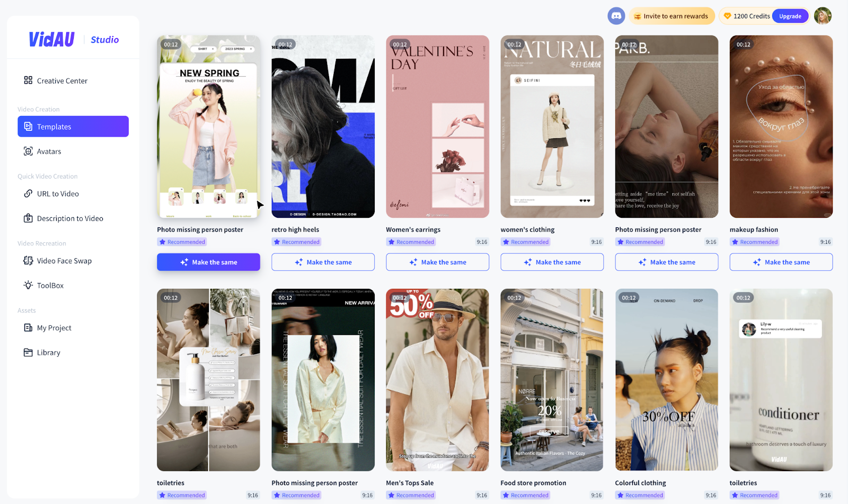848x504 pixels.
Task: Switch to the Templates menu item
Action: pyautogui.click(x=73, y=127)
